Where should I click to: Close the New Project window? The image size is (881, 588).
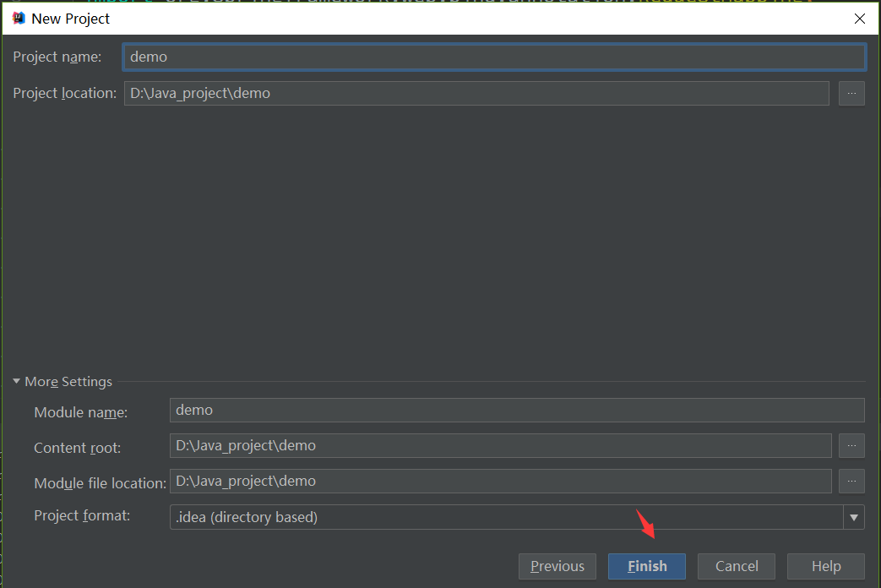click(x=859, y=19)
